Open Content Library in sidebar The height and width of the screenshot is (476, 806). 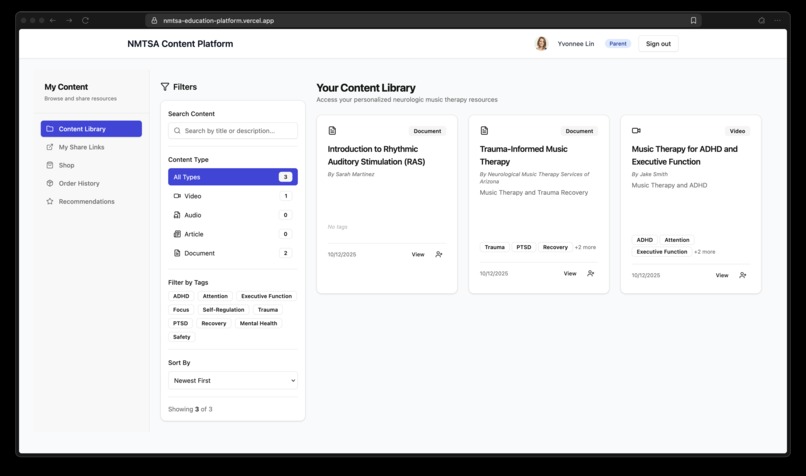[91, 129]
